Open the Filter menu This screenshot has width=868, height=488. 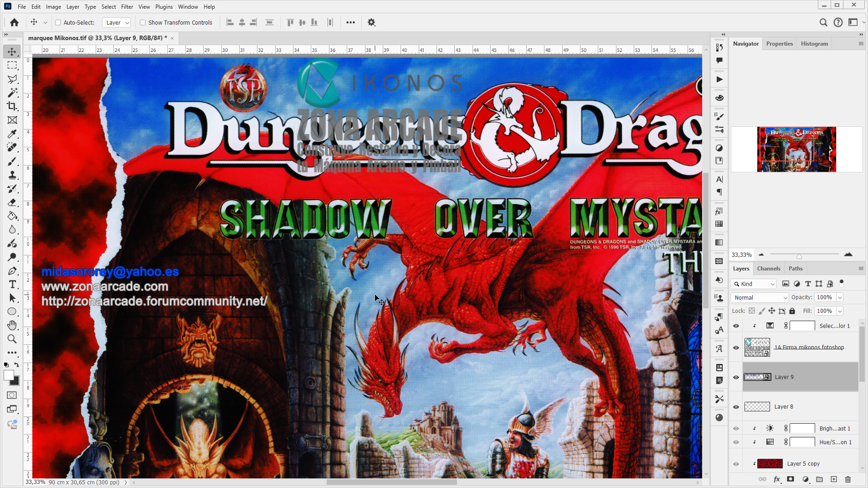click(x=127, y=6)
